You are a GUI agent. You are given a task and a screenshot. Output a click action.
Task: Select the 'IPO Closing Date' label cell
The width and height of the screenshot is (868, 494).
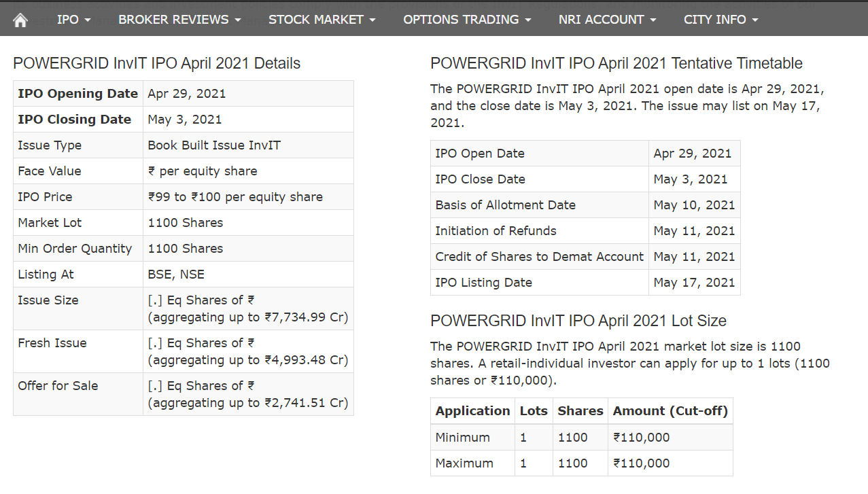click(x=78, y=120)
